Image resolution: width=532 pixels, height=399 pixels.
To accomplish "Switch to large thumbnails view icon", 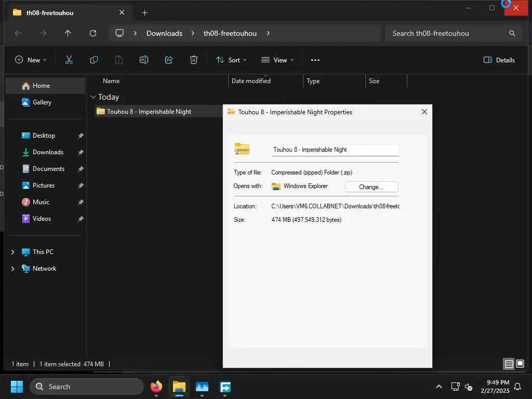I will 520,364.
